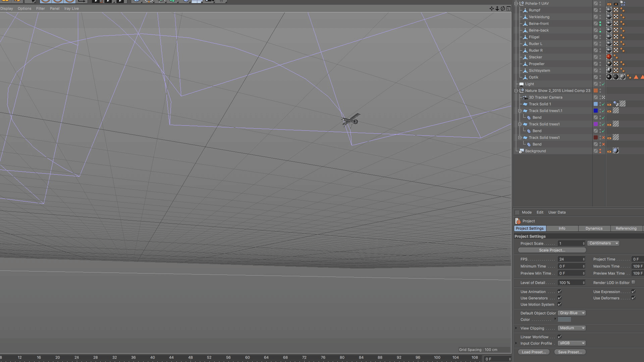Collapse the Pchela-1 UAV hierarchy
Viewport: 644px width, 362px height.
[x=516, y=3]
